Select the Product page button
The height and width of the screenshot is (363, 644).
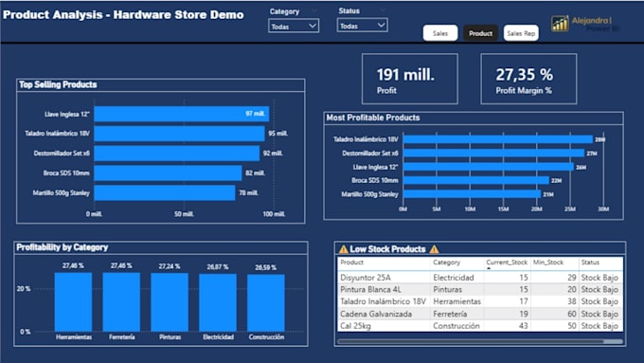480,33
